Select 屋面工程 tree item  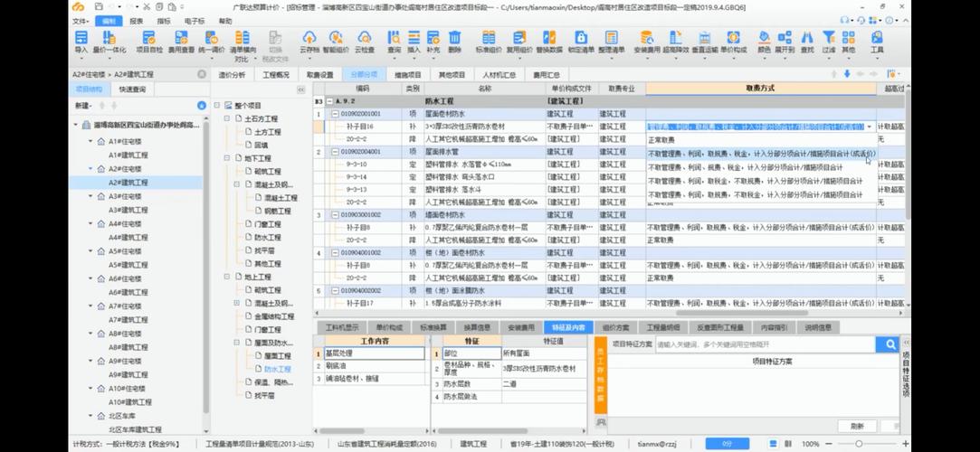coord(278,356)
